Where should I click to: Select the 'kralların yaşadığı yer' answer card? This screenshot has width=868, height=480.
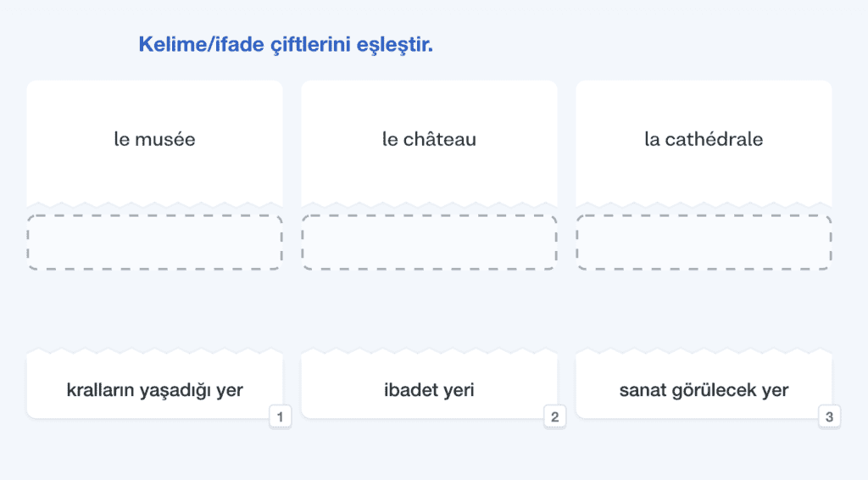click(154, 386)
